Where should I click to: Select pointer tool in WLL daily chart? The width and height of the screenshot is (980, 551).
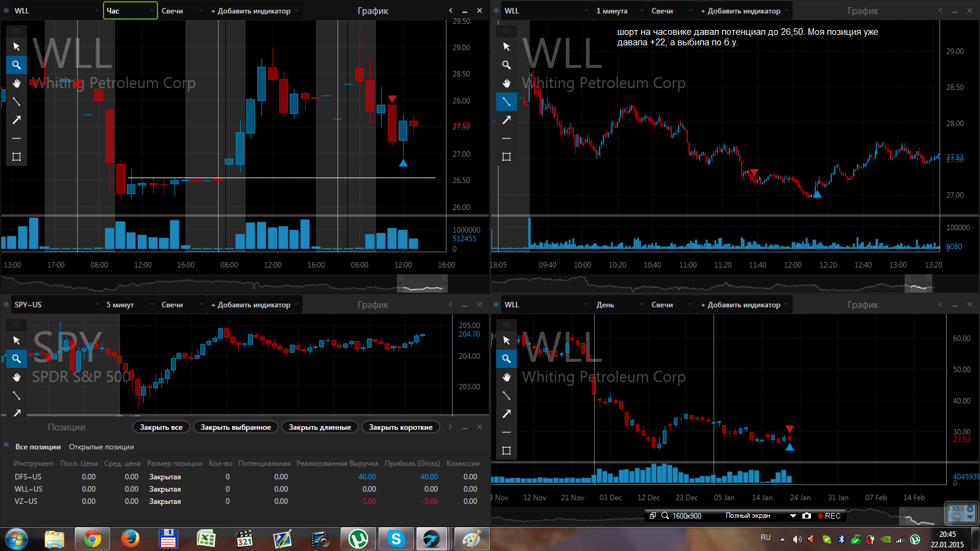507,340
